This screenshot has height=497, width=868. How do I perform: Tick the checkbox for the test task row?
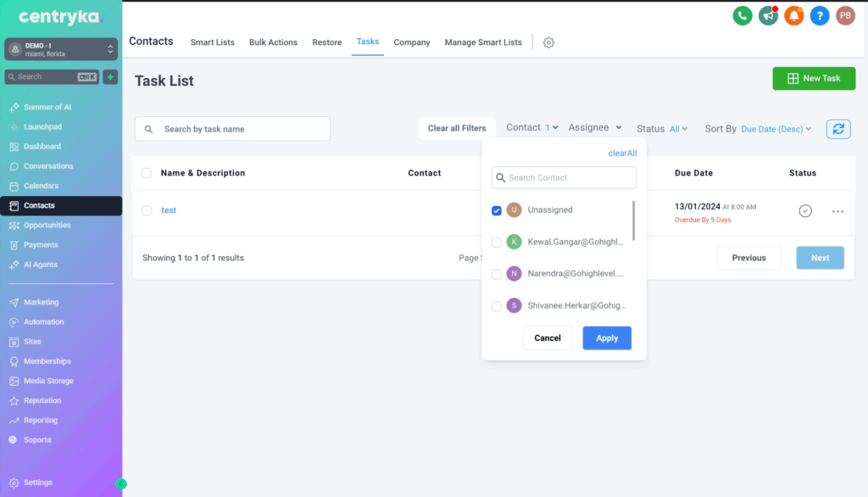[x=147, y=210]
